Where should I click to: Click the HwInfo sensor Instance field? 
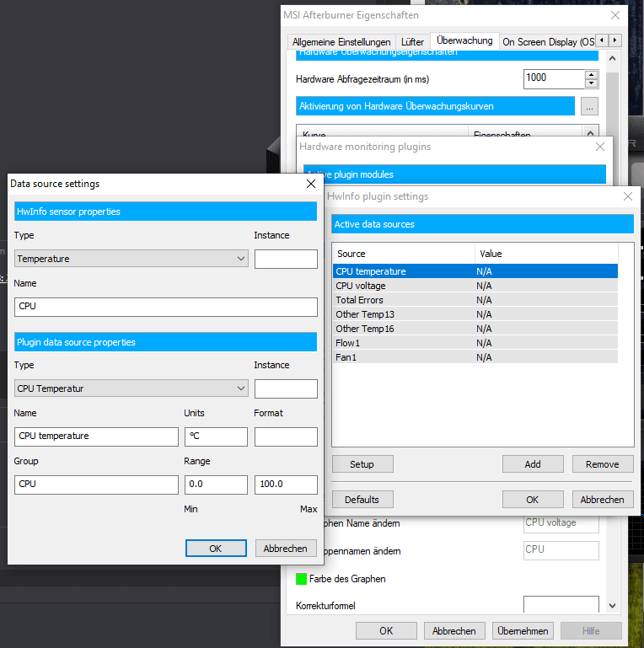click(286, 259)
